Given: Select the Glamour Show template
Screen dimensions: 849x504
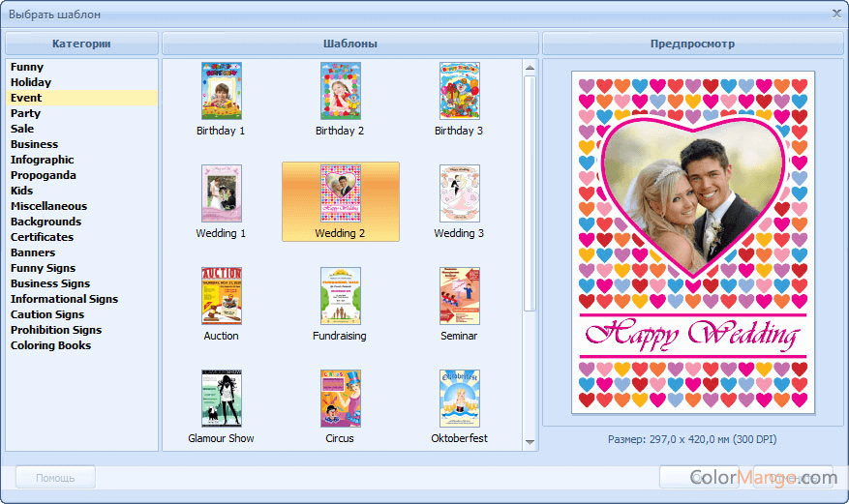Looking at the screenshot, I should (x=222, y=399).
